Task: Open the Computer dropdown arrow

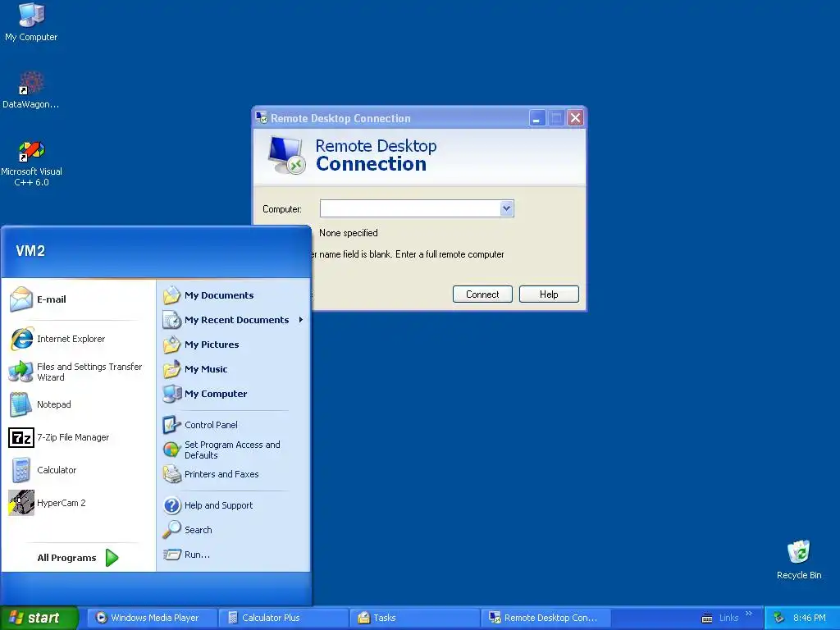Action: [506, 208]
